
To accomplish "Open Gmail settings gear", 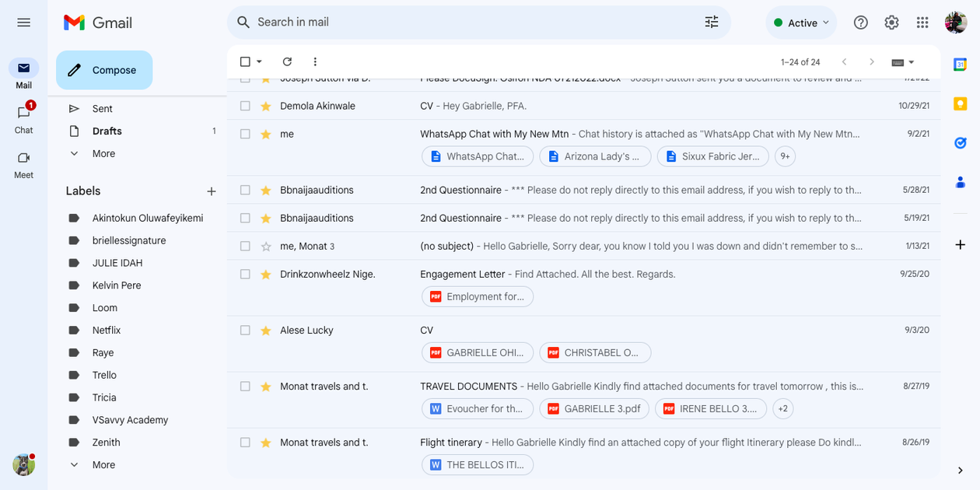I will point(891,23).
